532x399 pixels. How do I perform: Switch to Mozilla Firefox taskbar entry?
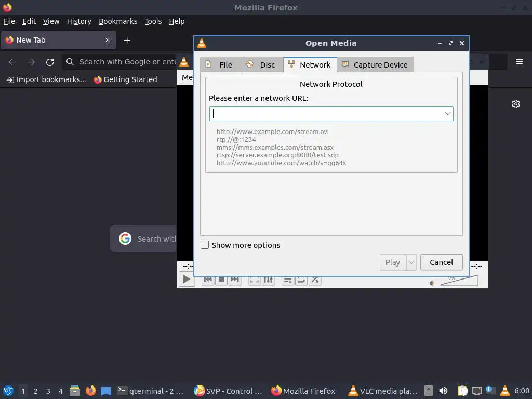(x=303, y=391)
